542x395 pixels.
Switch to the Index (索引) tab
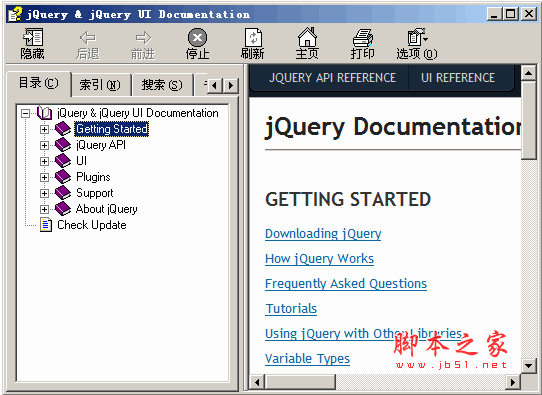tap(100, 85)
